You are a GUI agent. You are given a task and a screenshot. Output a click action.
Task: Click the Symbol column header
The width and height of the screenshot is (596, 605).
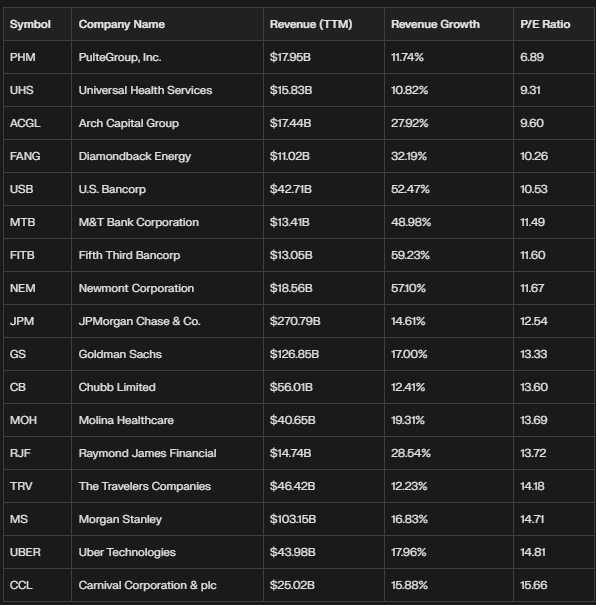click(30, 24)
